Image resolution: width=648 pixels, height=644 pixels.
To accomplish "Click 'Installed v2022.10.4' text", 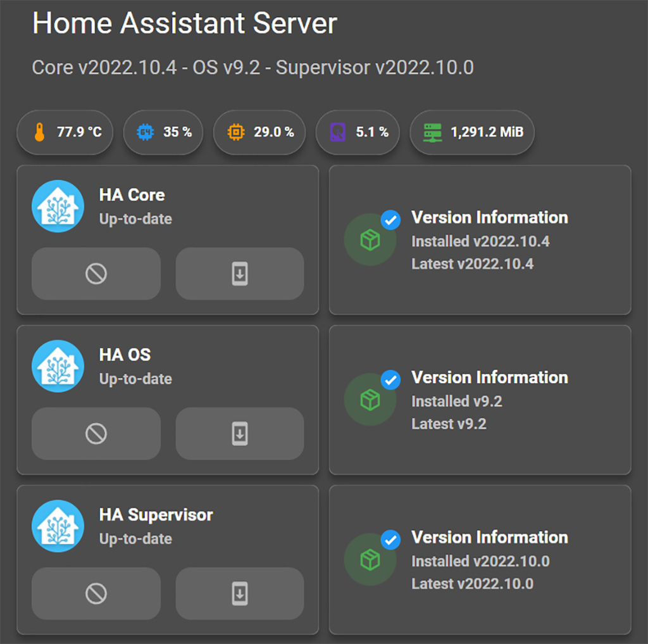I will click(480, 241).
